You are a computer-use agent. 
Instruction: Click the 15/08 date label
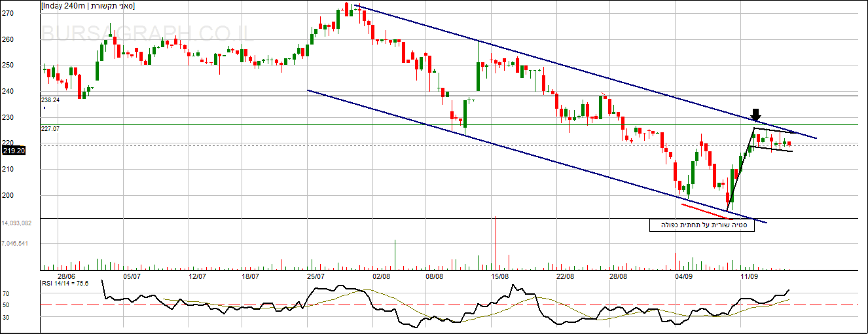click(x=499, y=276)
